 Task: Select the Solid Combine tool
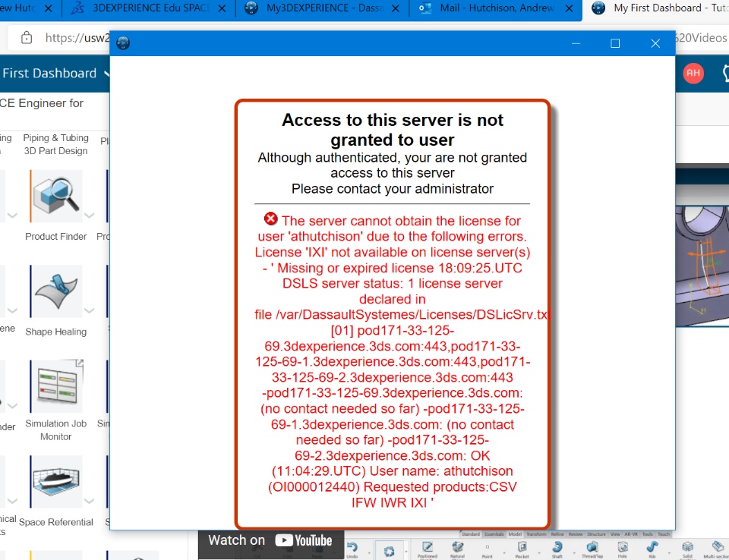point(688,549)
